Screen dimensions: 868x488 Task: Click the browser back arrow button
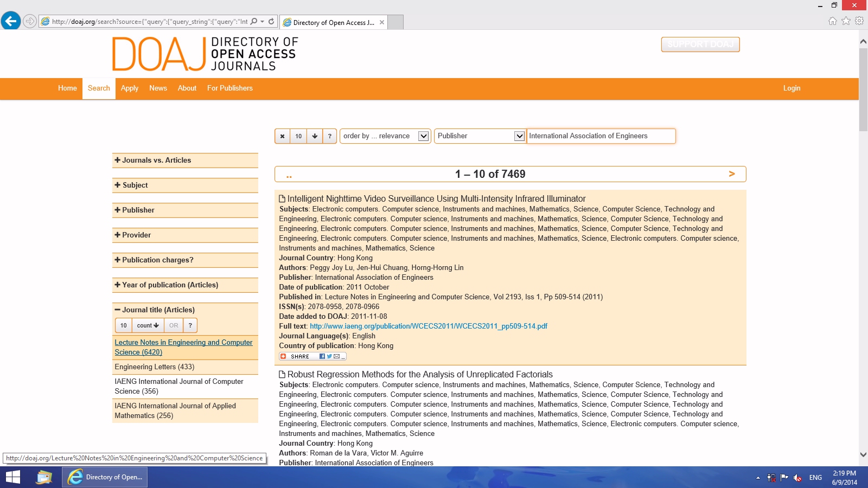(x=11, y=21)
